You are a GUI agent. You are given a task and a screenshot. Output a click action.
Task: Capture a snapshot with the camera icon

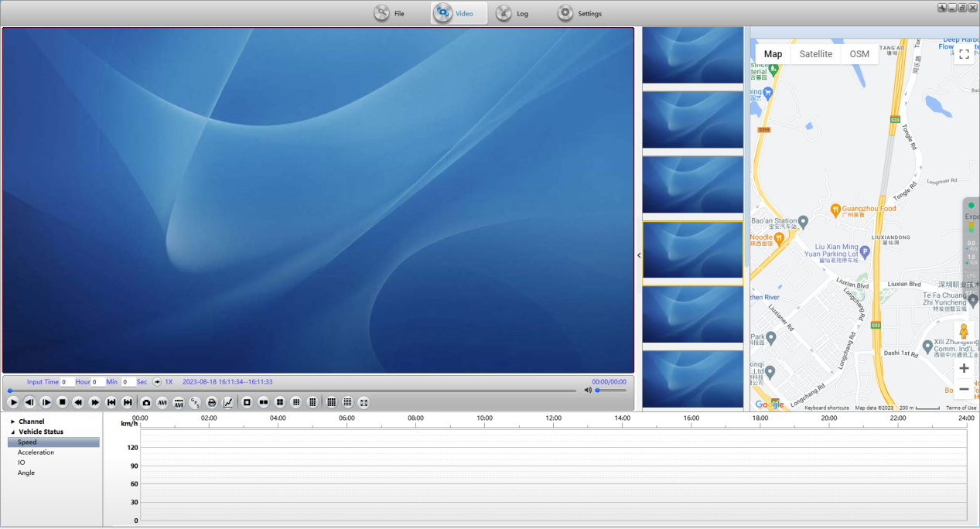[146, 402]
